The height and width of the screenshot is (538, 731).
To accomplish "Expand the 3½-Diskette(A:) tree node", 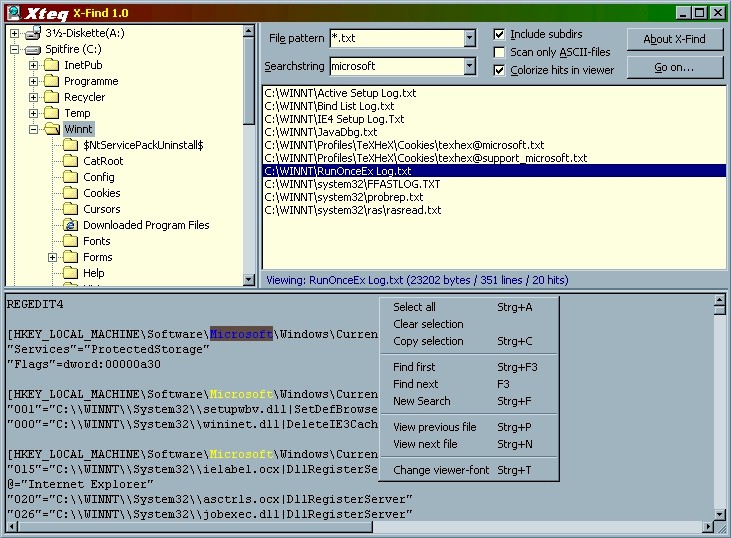I will tap(14, 34).
